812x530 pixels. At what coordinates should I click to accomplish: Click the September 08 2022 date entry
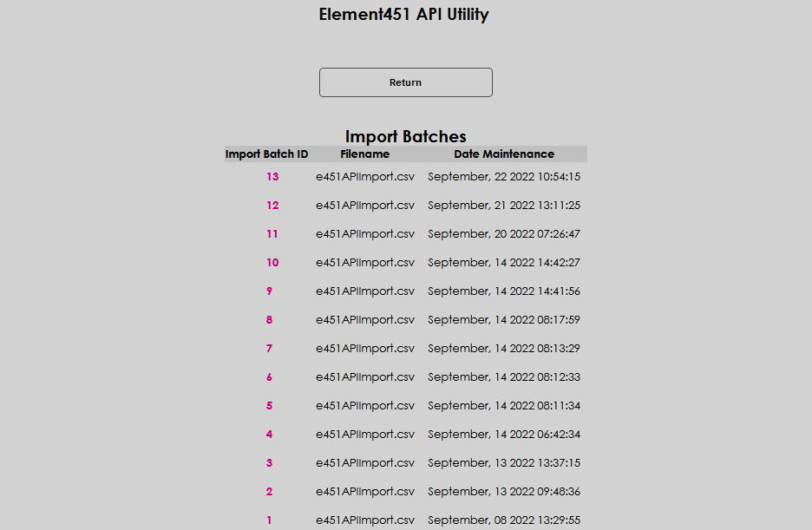(x=504, y=520)
